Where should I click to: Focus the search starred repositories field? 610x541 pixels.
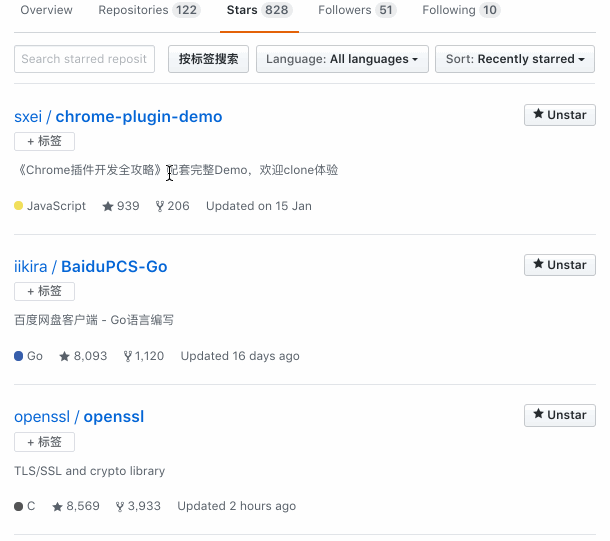[x=85, y=59]
